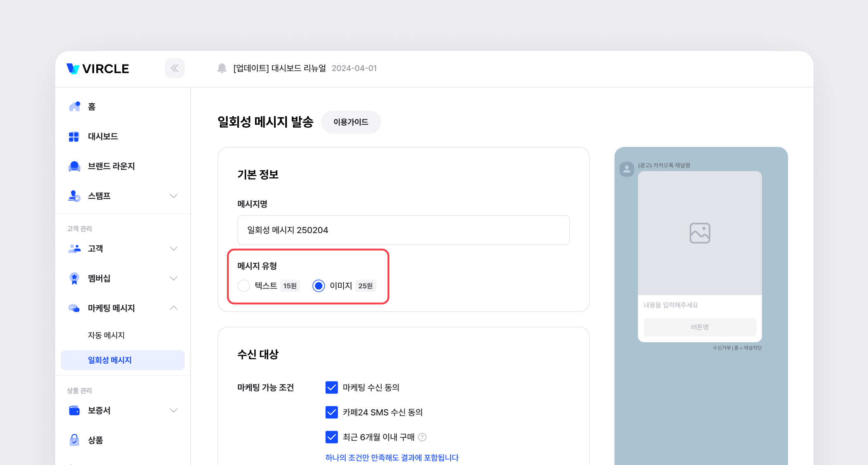Select the 텍스트 15원 radio button

coord(244,286)
